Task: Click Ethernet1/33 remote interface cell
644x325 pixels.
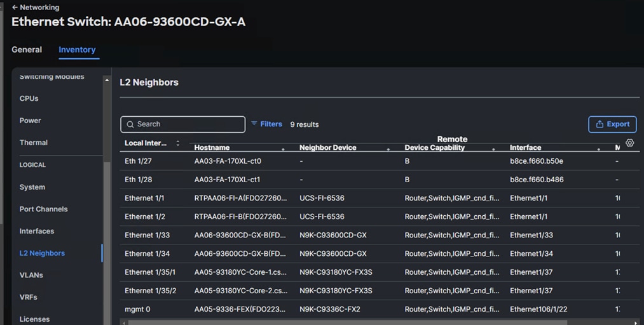Action: [531, 235]
